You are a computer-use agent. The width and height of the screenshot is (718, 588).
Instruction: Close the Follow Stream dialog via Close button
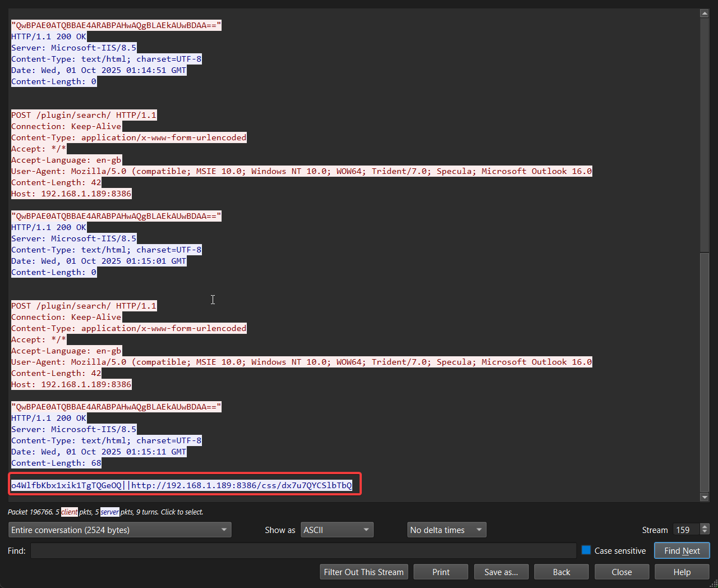[x=622, y=572]
